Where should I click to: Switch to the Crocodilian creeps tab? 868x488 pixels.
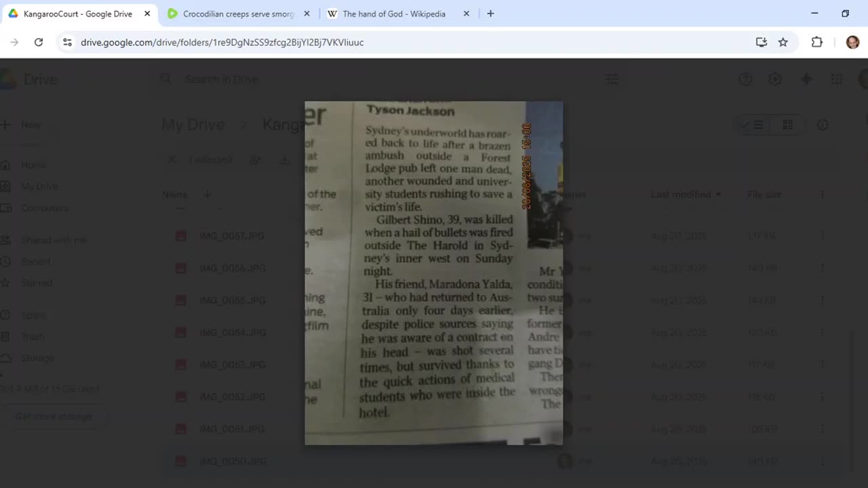click(238, 14)
